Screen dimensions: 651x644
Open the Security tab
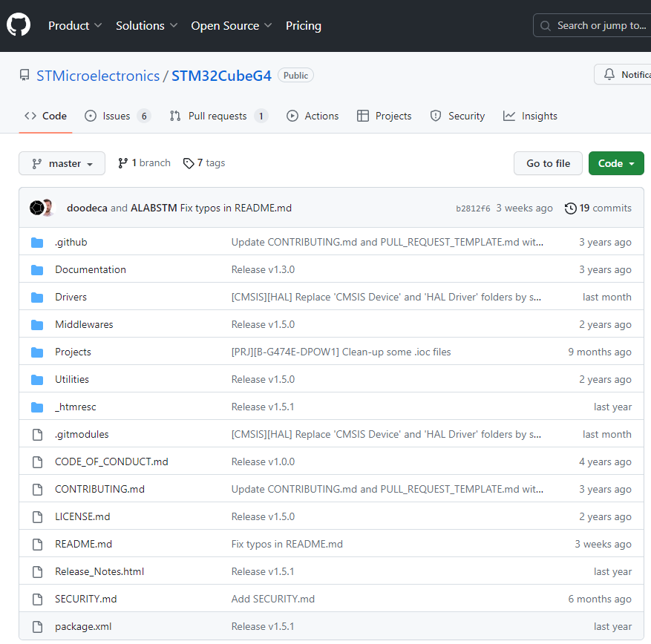coord(457,116)
